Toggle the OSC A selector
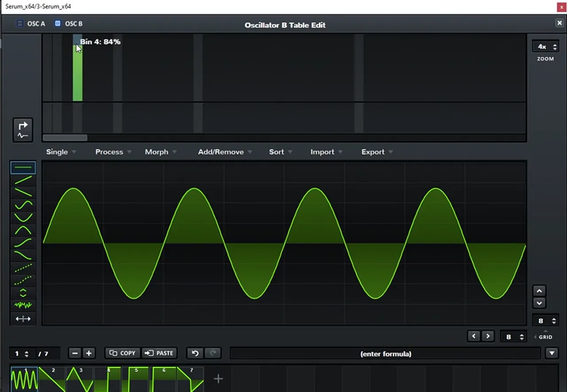 pos(31,23)
